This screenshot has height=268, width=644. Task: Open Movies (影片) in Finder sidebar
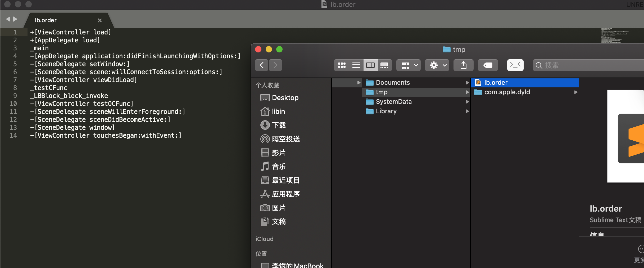[273, 153]
